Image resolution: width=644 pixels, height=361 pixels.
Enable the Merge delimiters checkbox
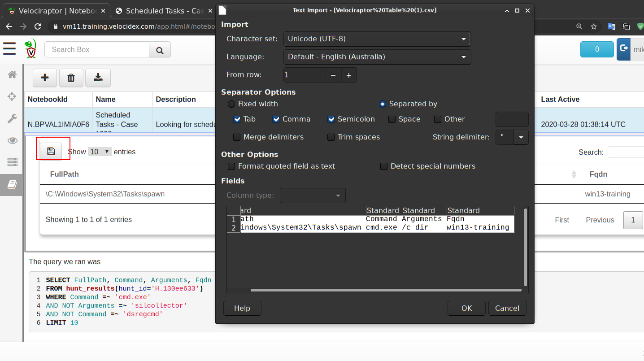237,137
